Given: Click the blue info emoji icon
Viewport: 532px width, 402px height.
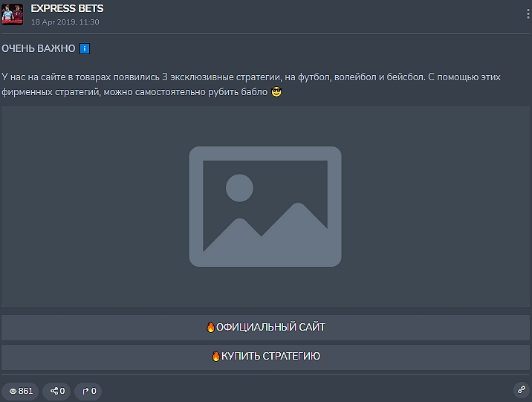Looking at the screenshot, I should [x=85, y=48].
